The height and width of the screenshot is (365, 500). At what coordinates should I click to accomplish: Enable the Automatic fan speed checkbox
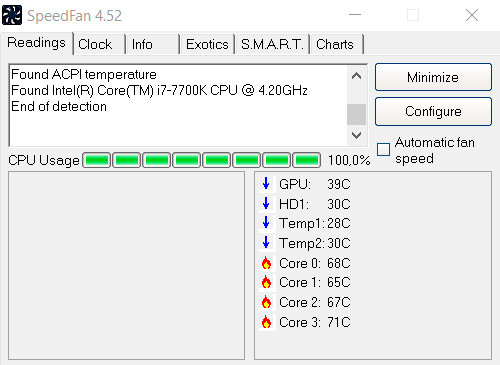[x=383, y=149]
